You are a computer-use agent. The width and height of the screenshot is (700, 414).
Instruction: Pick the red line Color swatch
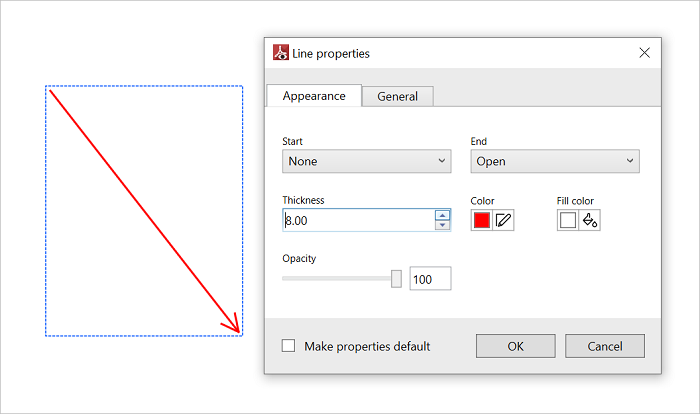(482, 221)
